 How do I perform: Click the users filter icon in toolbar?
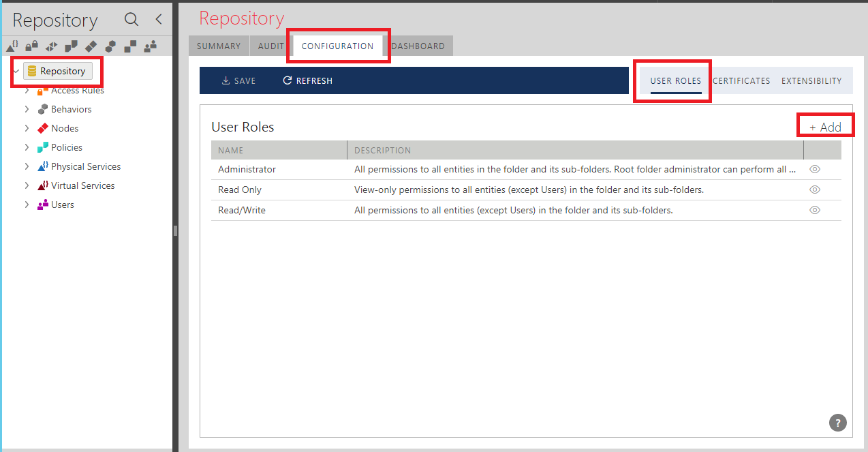(x=151, y=46)
